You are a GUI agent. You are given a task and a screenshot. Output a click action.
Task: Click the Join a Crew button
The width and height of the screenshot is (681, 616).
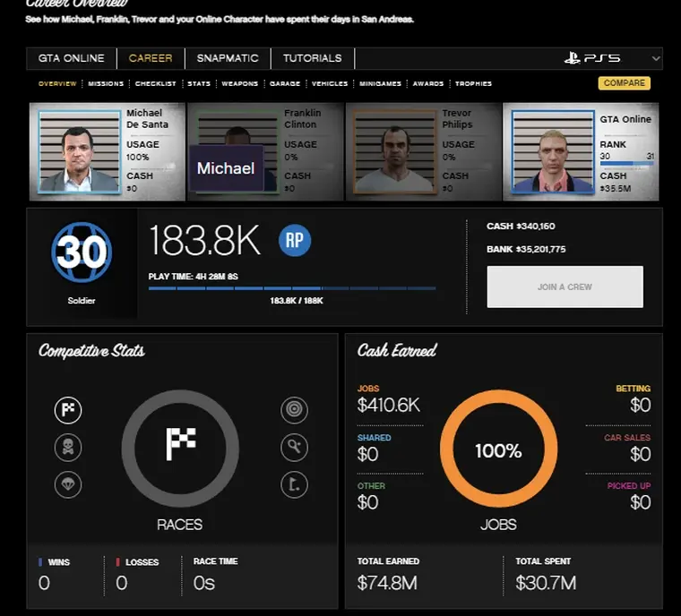point(565,287)
